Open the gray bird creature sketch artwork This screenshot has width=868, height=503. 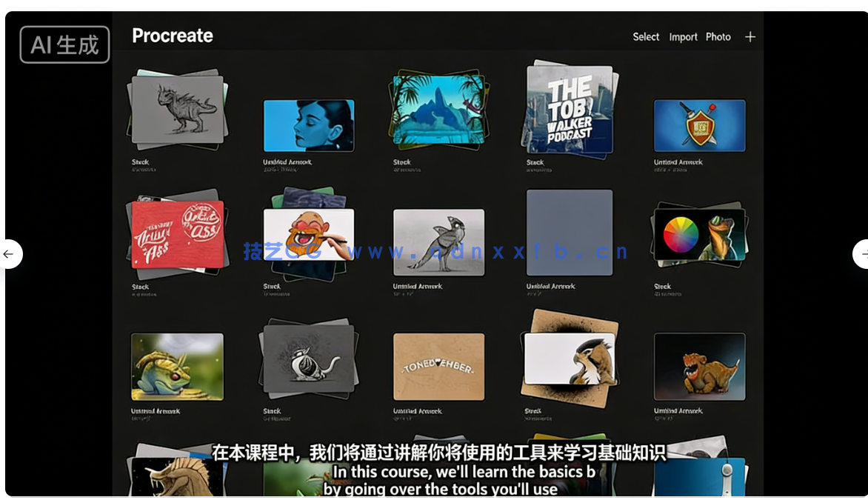[x=438, y=242]
